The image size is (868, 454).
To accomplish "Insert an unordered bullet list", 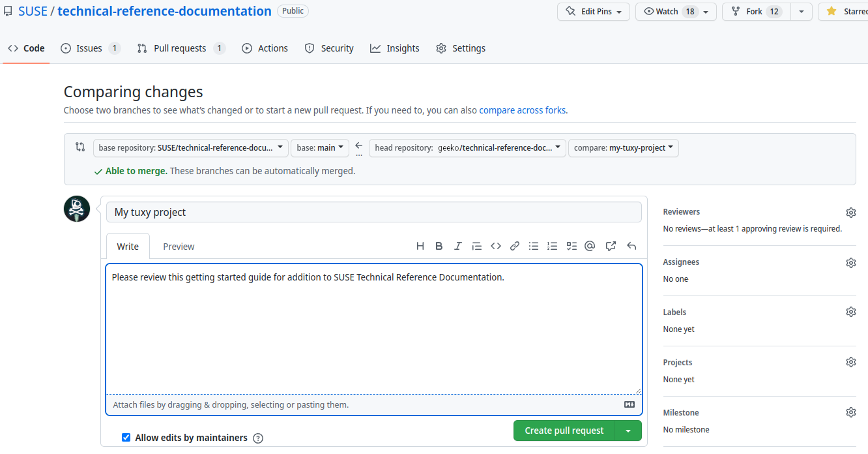I will point(534,246).
